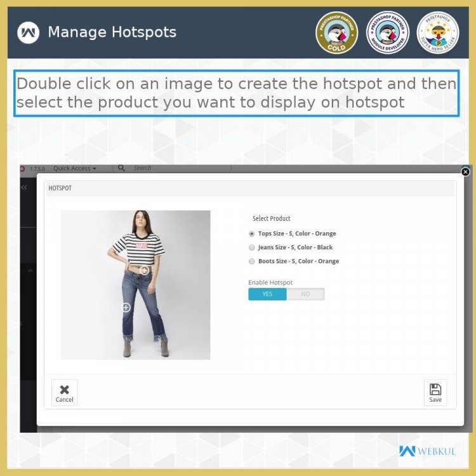Click the Super Hero Seller badge
The width and height of the screenshot is (476, 476).
[438, 32]
